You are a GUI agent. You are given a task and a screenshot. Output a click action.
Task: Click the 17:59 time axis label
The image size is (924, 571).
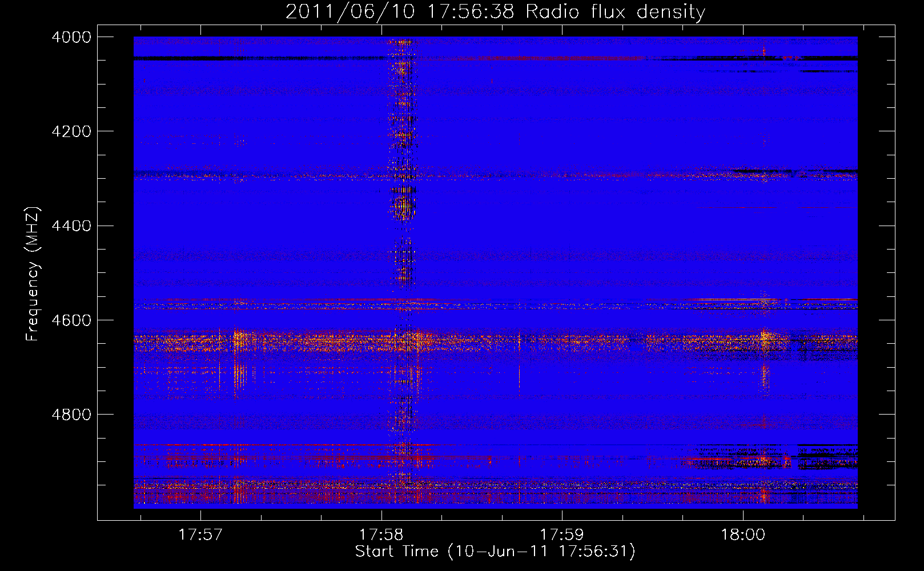(x=562, y=535)
